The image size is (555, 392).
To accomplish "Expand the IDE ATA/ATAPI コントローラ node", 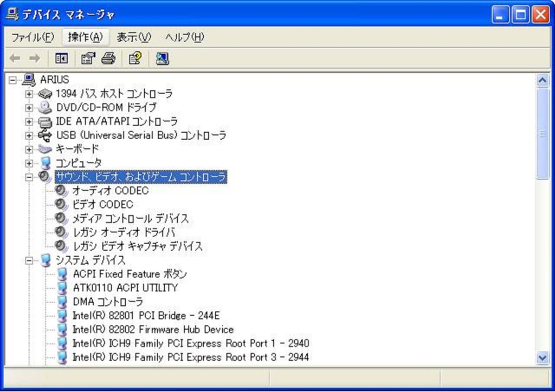I will pyautogui.click(x=29, y=122).
